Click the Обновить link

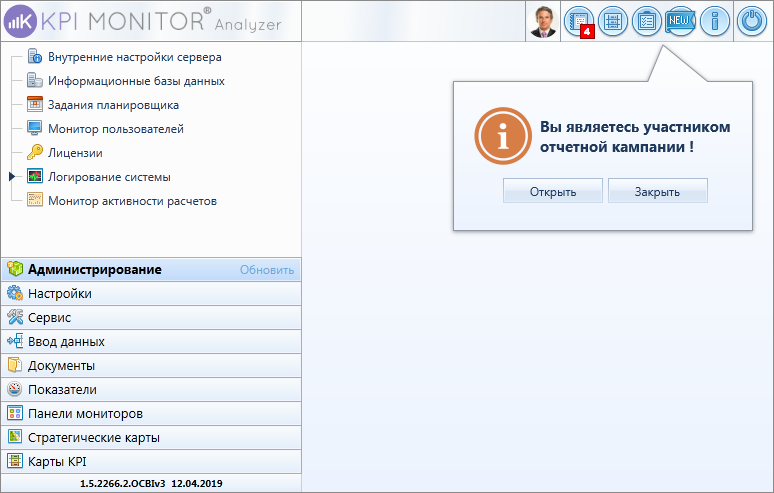[267, 270]
